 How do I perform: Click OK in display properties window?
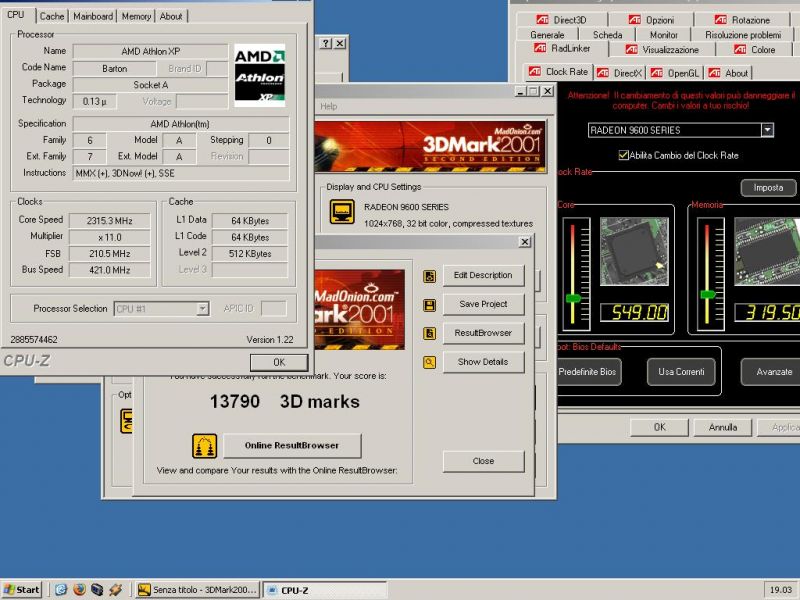659,428
